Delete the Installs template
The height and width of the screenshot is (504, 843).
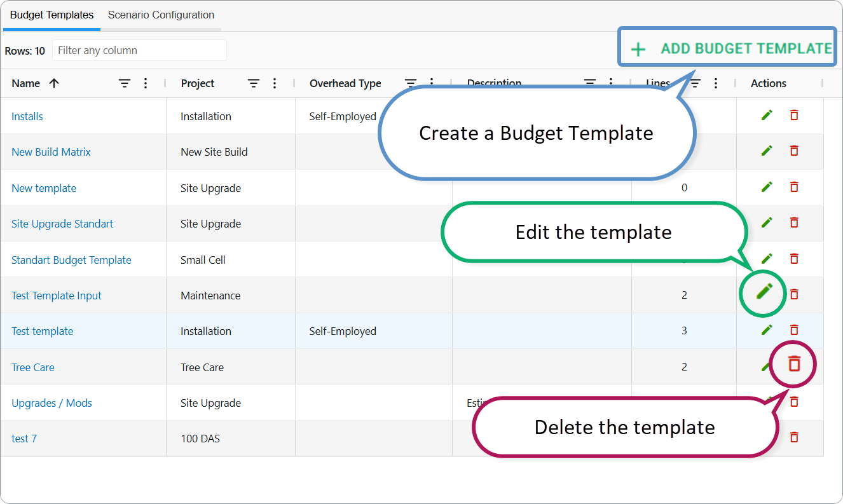[x=794, y=115]
